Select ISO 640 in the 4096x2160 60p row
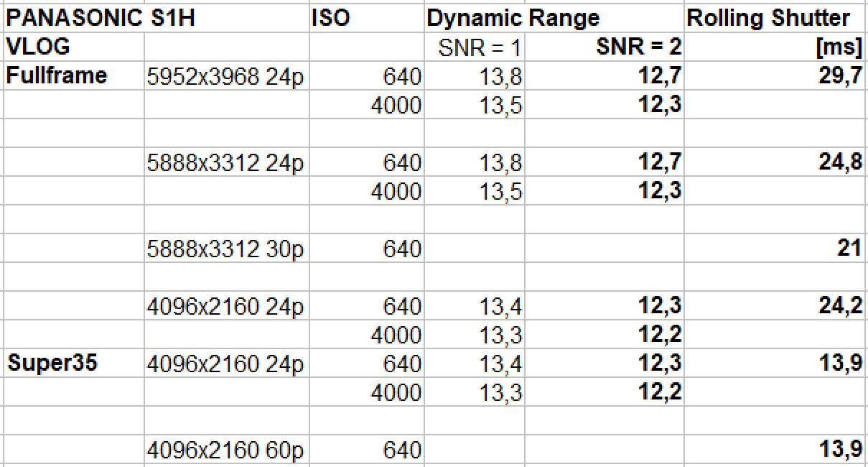Screen dimensions: 868x467 pyautogui.click(x=402, y=450)
